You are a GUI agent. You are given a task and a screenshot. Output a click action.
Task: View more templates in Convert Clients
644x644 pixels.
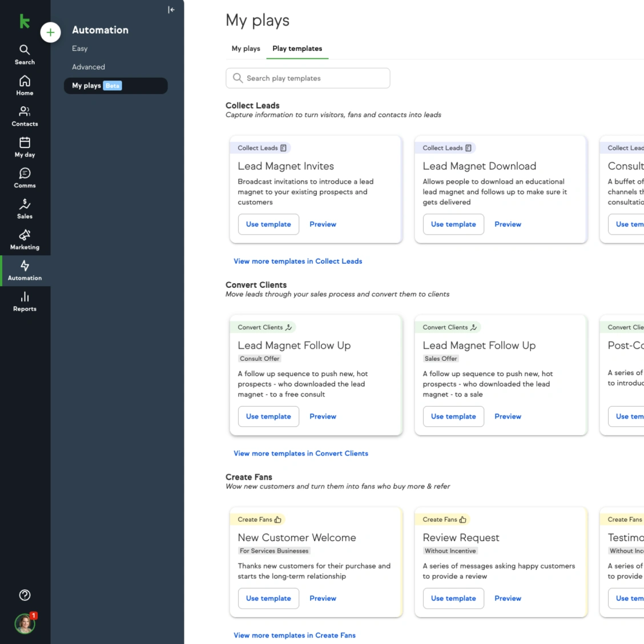pyautogui.click(x=301, y=453)
